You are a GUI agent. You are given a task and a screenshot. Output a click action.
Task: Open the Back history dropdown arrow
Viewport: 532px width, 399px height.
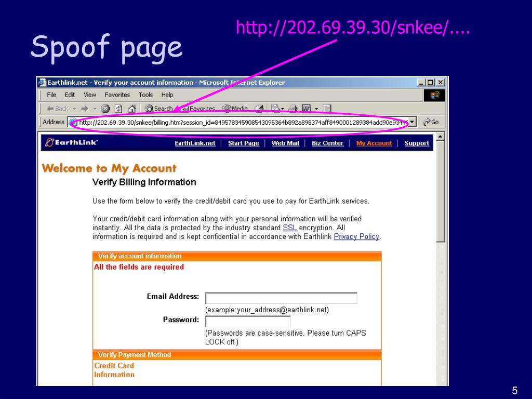point(74,109)
